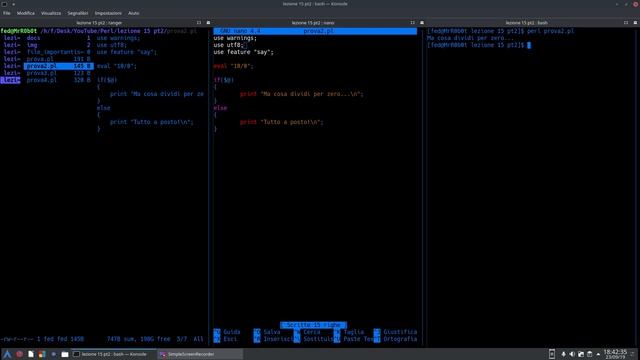Click the 'Scritte 15 righe' nano status message
640x360 pixels.
[x=313, y=325]
